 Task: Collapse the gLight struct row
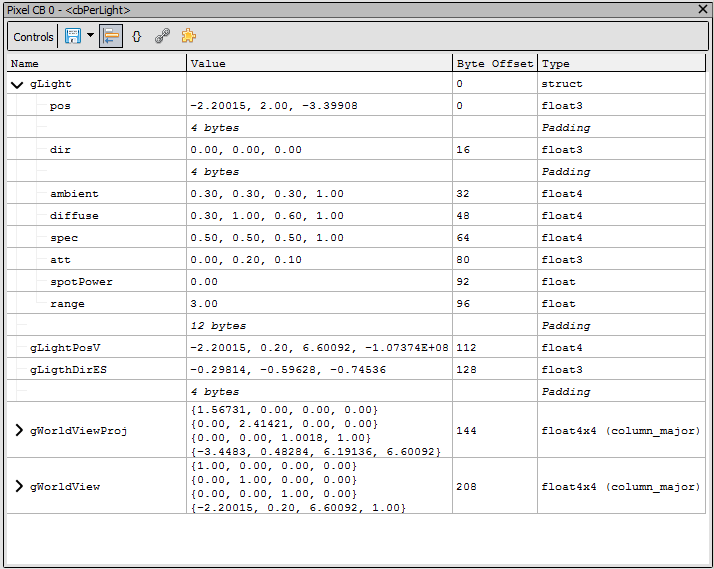17,84
